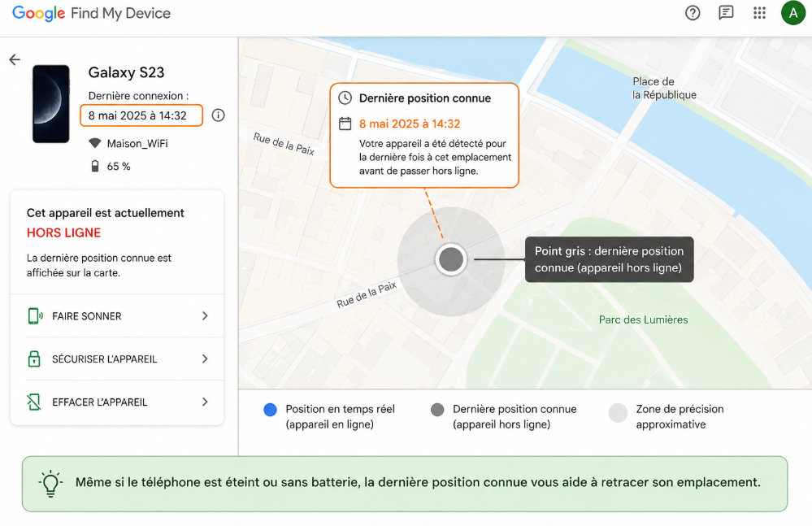Click the Galaxy S23 device name

coord(126,72)
